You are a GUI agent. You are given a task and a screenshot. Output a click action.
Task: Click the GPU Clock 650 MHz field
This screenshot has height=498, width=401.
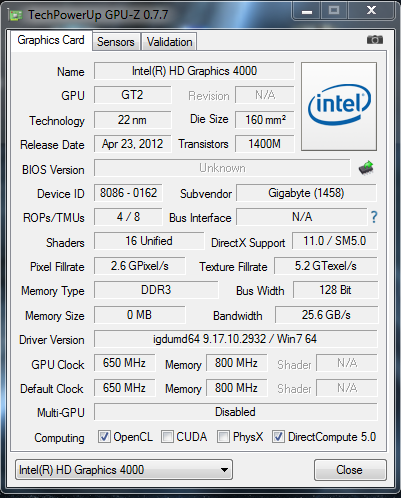coord(124,363)
